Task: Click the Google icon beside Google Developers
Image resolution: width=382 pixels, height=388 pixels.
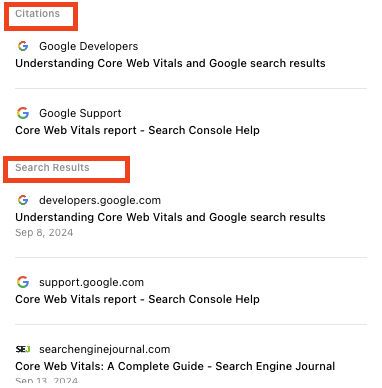Action: tap(23, 46)
